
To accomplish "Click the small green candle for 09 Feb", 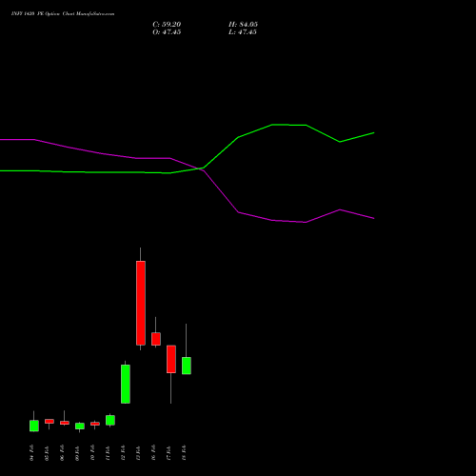I will tap(80, 426).
